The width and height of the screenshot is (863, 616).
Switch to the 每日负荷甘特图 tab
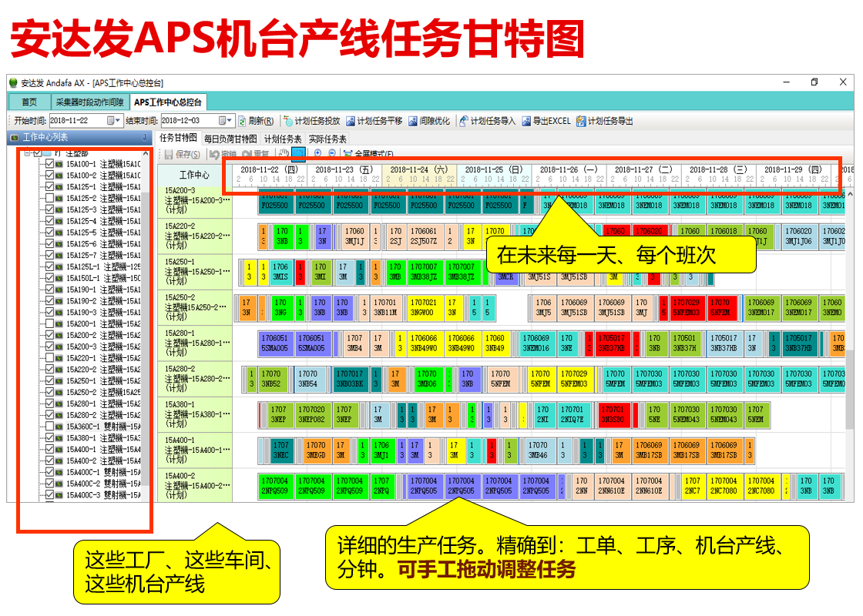point(230,139)
